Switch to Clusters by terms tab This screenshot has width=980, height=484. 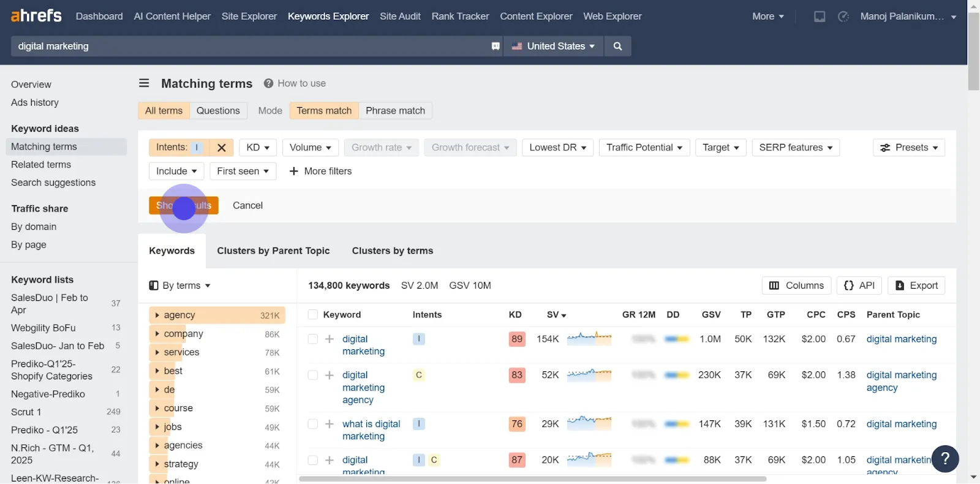coord(393,251)
